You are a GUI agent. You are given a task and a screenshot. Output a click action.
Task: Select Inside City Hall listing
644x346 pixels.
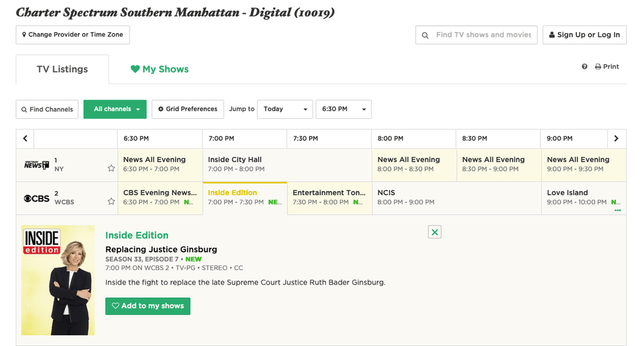(x=288, y=165)
